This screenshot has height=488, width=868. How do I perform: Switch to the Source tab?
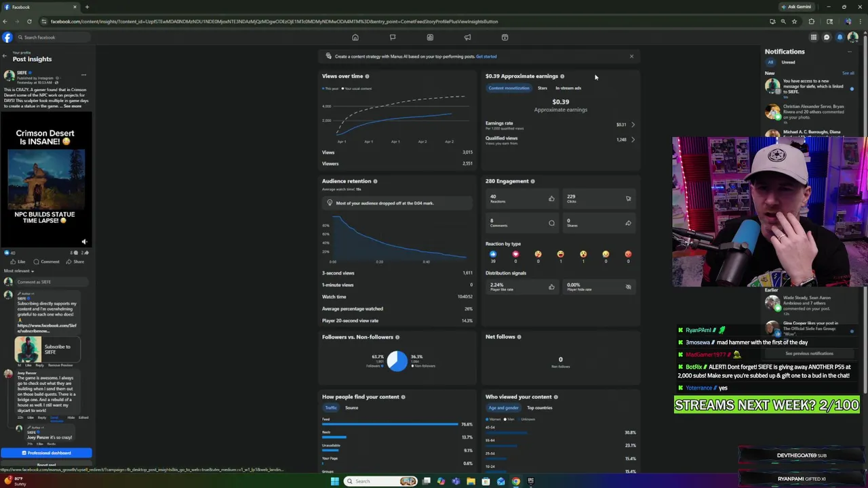tap(351, 407)
